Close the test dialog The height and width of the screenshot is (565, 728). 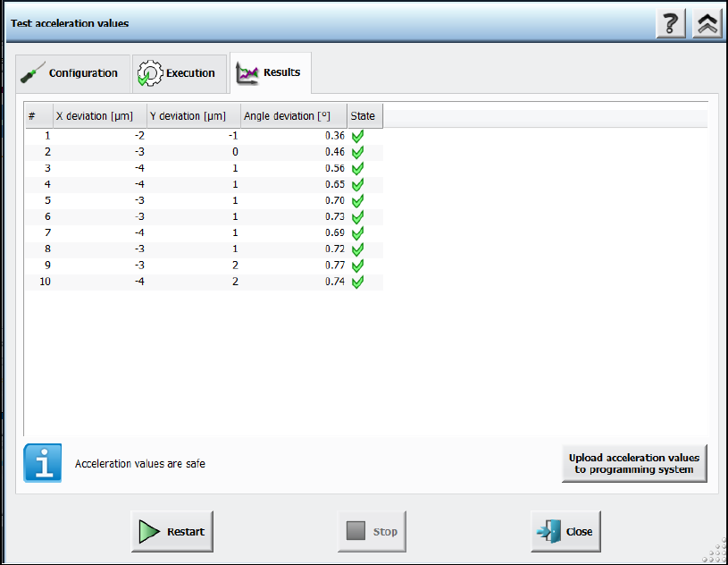coord(566,532)
